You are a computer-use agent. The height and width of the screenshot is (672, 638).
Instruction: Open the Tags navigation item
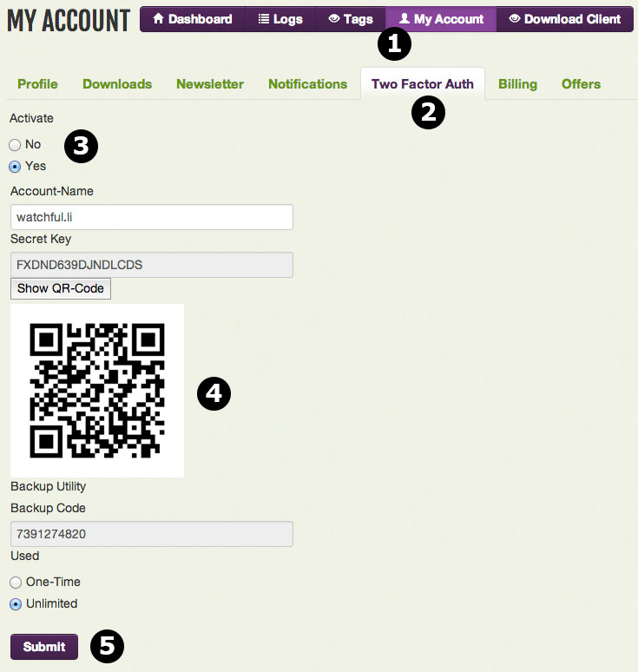click(351, 19)
